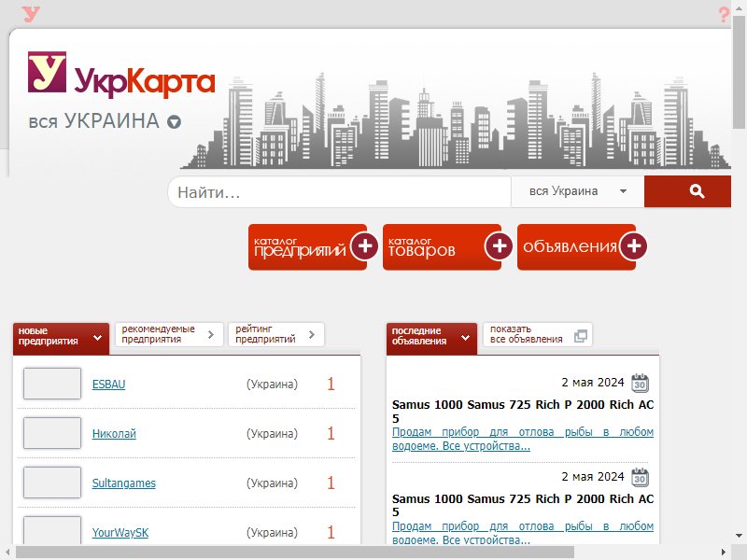Image resolution: width=747 pixels, height=560 pixels.
Task: Click first ad title Samus 1000 Samus 725
Action: tap(523, 412)
